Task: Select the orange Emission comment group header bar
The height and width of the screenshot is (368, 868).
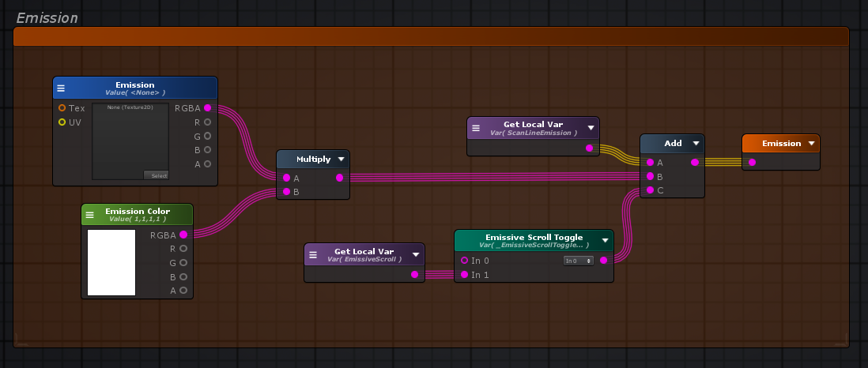Action: pyautogui.click(x=431, y=36)
